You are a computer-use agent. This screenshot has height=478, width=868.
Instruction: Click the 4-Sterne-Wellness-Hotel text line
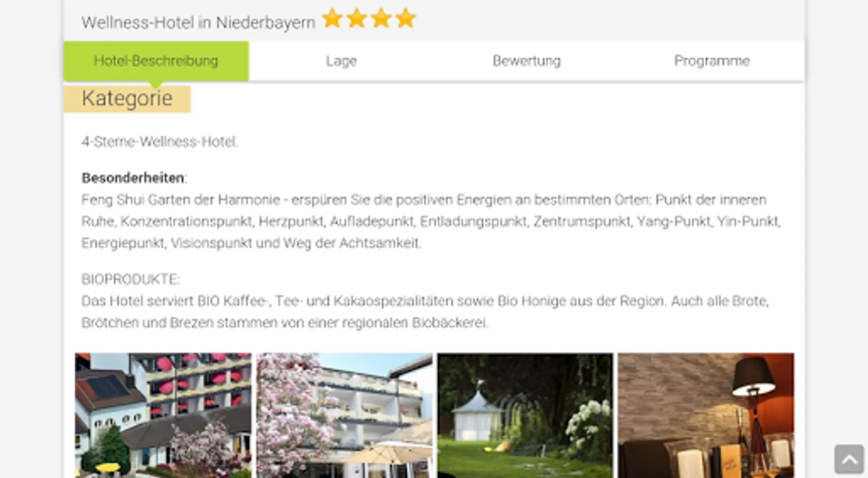click(159, 142)
